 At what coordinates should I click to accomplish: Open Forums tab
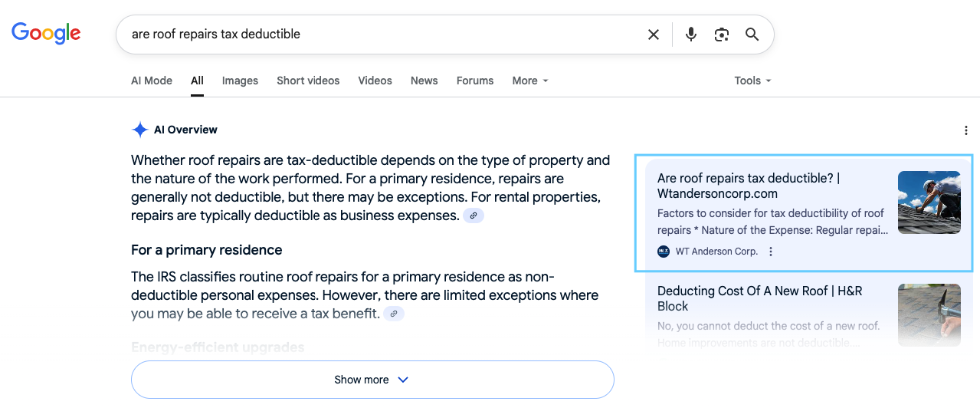[x=475, y=81]
